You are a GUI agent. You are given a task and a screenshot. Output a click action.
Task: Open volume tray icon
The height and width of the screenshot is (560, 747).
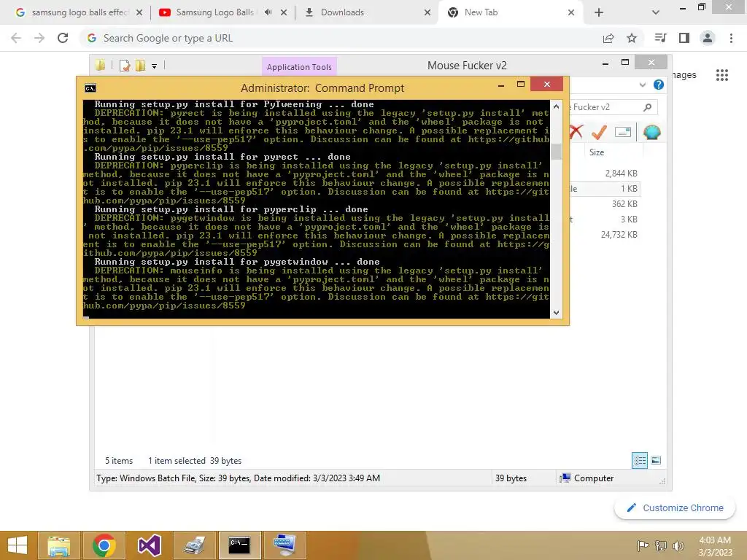[x=678, y=545]
